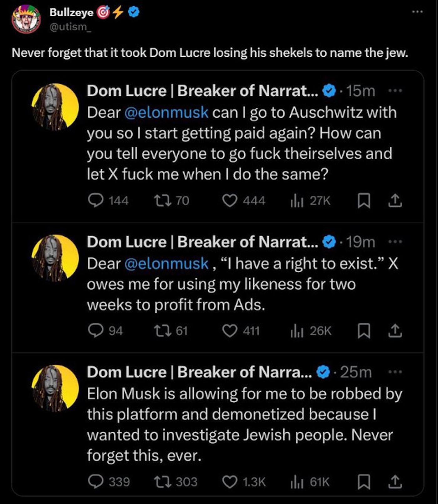Open Bullzeye's profile picture avatar

pyautogui.click(x=26, y=19)
